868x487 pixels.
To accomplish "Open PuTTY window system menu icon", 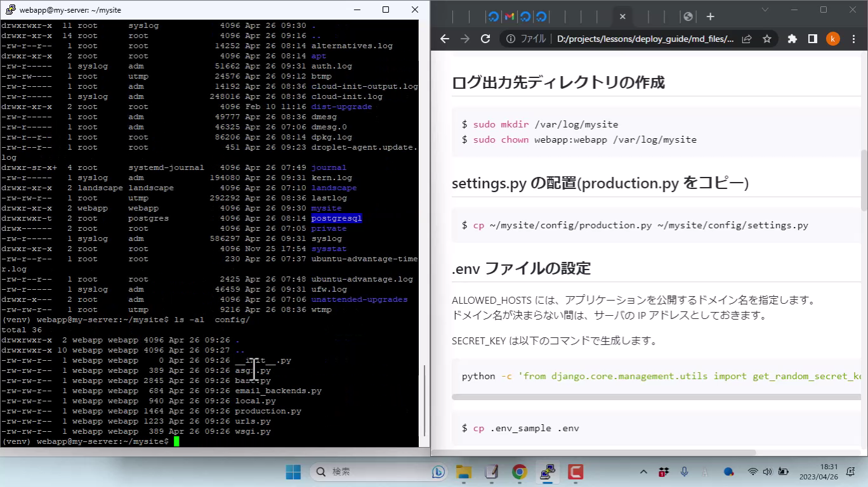I will (x=10, y=10).
